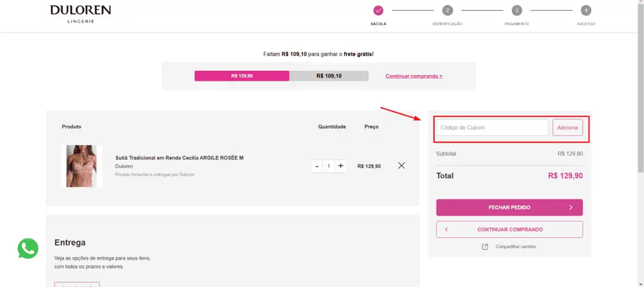Select step 2 Identificação circle

click(x=447, y=10)
